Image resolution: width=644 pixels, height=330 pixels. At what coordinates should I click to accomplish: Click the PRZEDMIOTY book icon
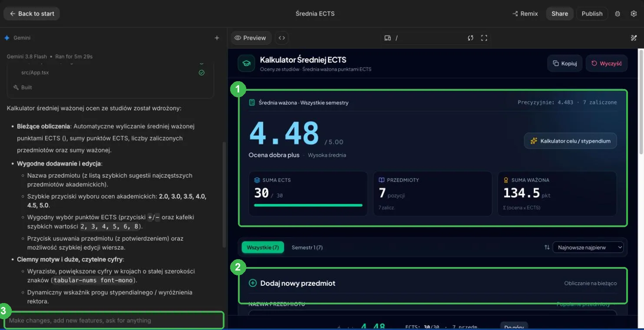[382, 180]
